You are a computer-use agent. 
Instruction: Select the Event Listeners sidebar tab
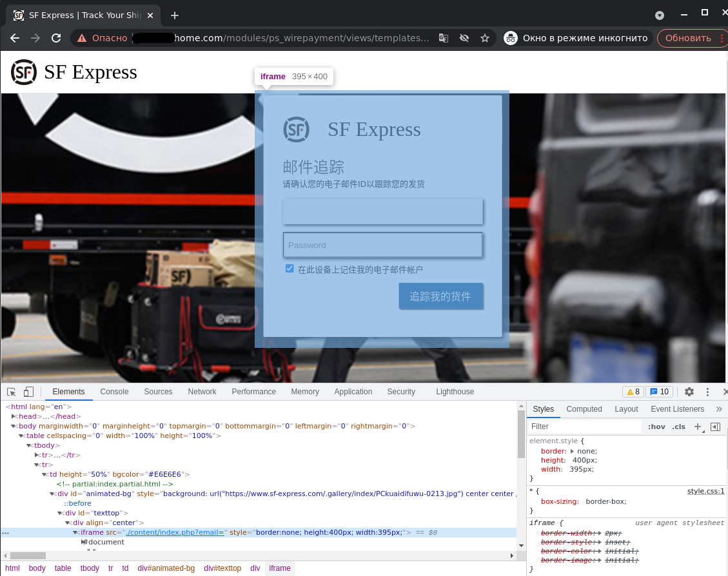coord(678,409)
